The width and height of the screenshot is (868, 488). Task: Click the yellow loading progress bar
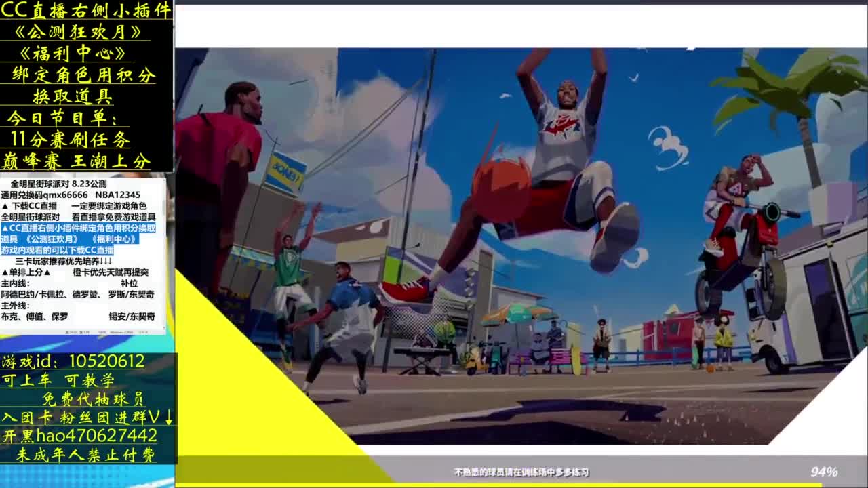click(498, 485)
